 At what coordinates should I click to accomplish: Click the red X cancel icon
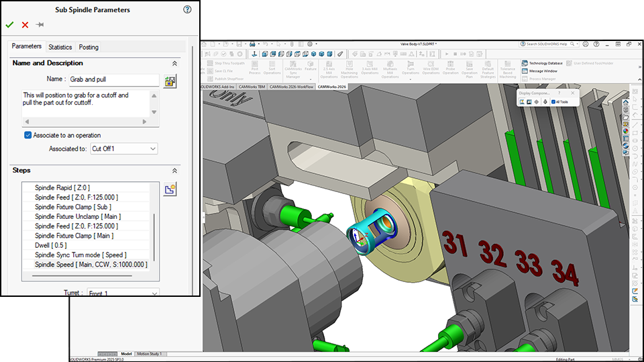click(x=25, y=25)
